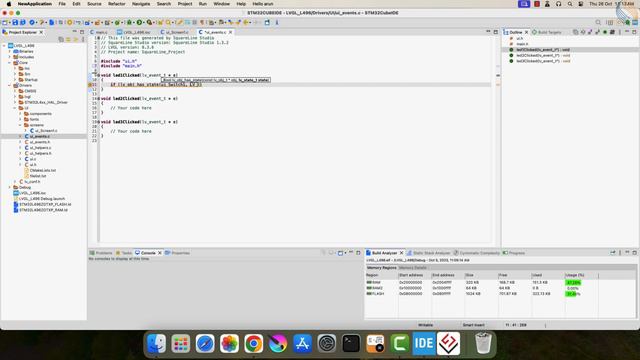This screenshot has width=640, height=360.
Task: Fold the led1Clicked function at line 9
Action: click(98, 75)
